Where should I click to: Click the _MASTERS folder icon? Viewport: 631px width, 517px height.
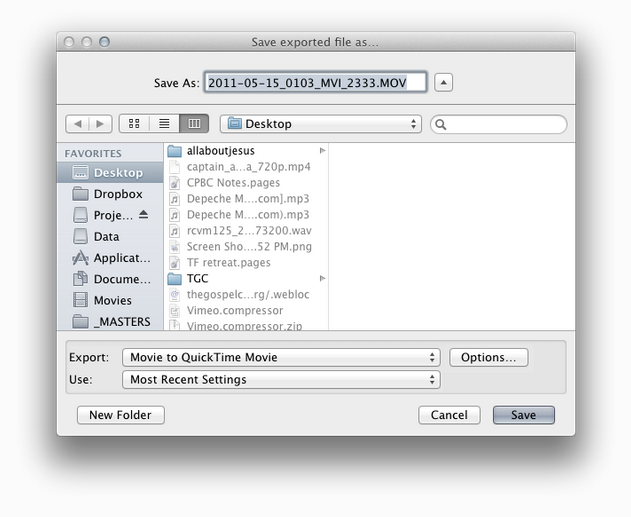[x=80, y=321]
